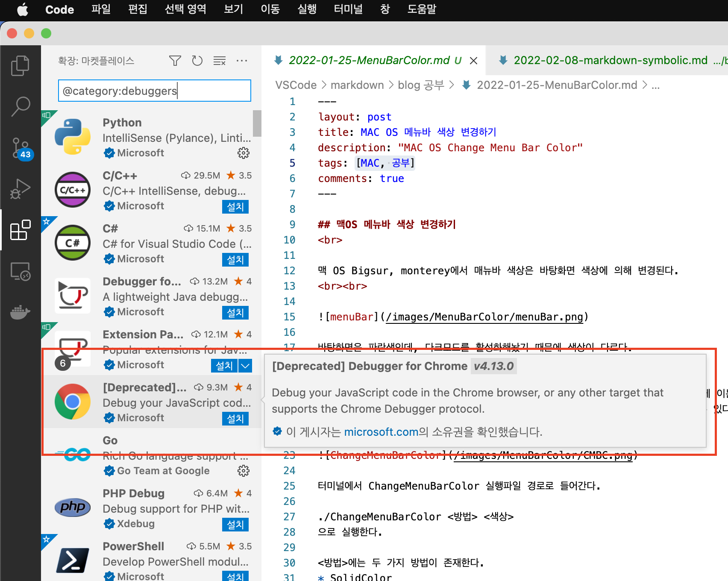Open the Apple menu
Screen dimensions: 728x581
[23, 9]
